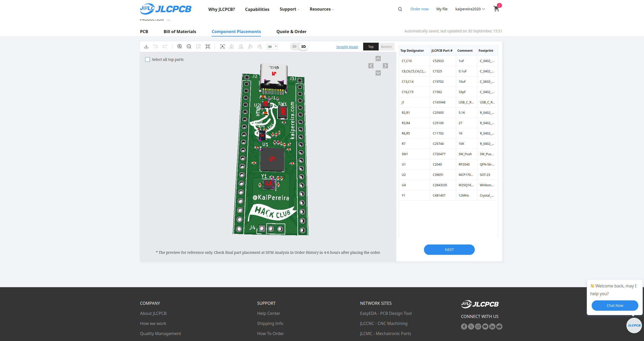Screen dimensions: 644x341
Task: Open the Support dropdown menu
Action: [x=289, y=9]
